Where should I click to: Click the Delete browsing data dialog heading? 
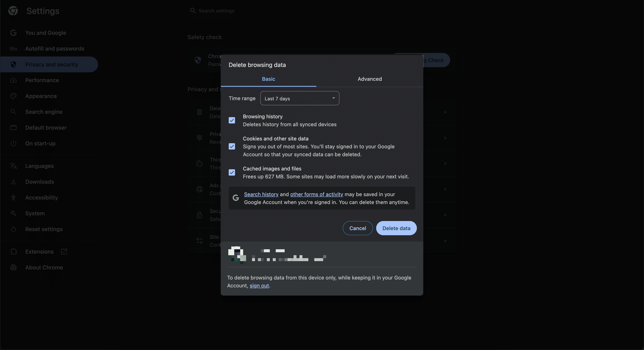pyautogui.click(x=257, y=65)
